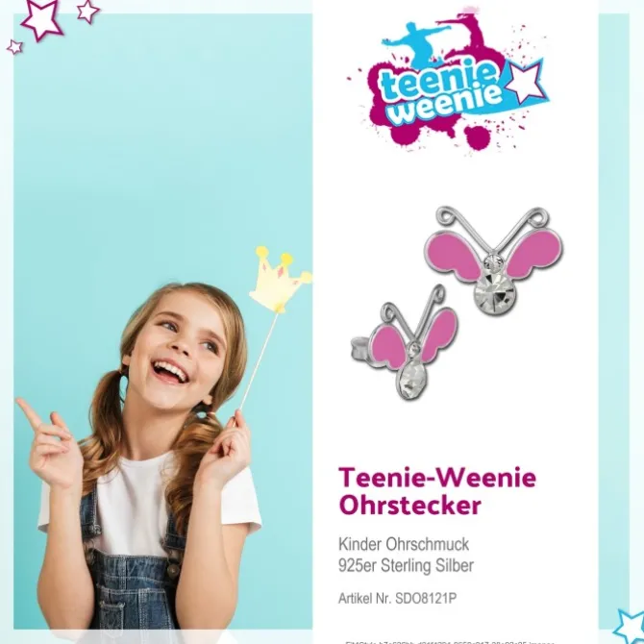Click the teenie weenie logo text
Screen dimensions: 644x644
(x=441, y=94)
